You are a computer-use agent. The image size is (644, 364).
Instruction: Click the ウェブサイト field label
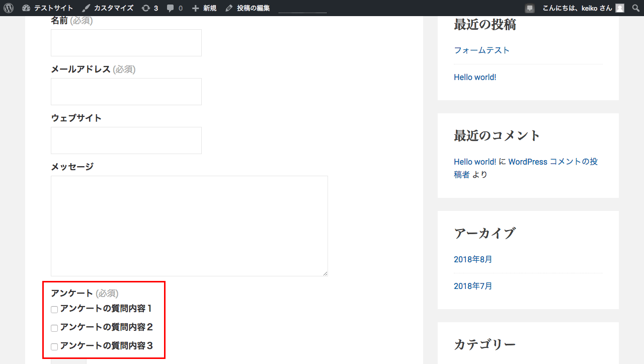pyautogui.click(x=76, y=118)
